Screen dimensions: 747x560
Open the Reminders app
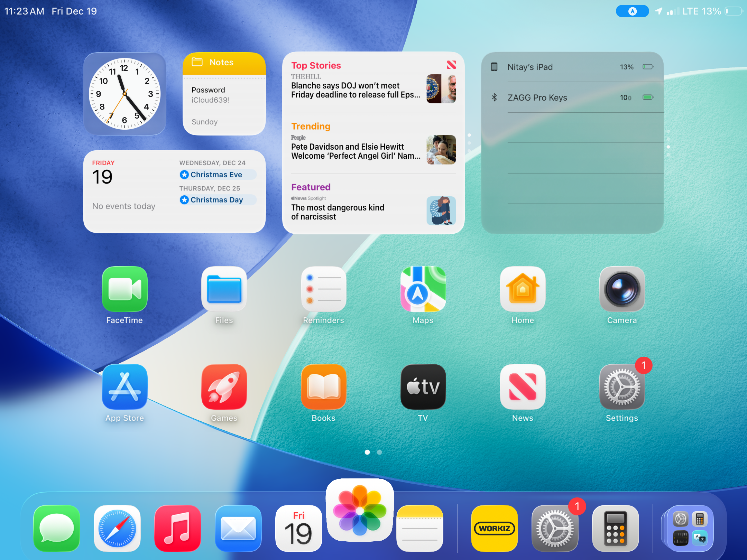click(323, 289)
